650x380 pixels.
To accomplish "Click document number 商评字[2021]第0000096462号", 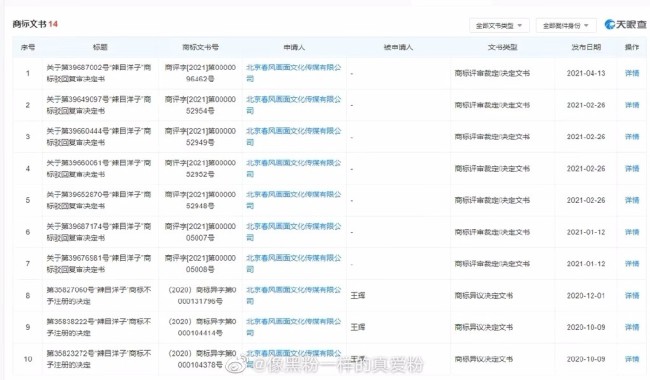I will coord(200,73).
